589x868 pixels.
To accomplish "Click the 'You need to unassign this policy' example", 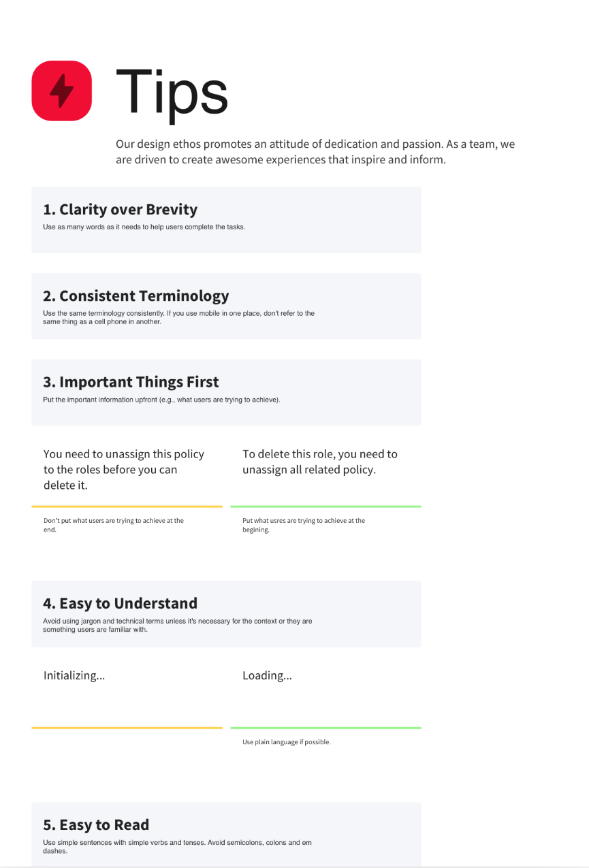I will (124, 470).
